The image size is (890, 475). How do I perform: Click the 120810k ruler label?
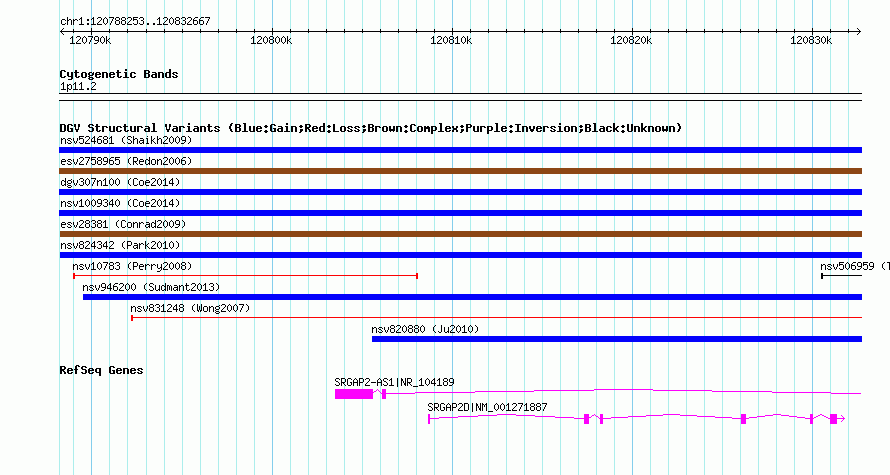pos(451,41)
